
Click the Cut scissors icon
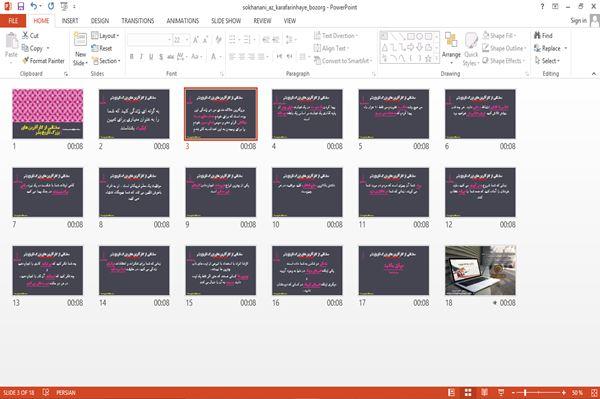click(x=25, y=36)
